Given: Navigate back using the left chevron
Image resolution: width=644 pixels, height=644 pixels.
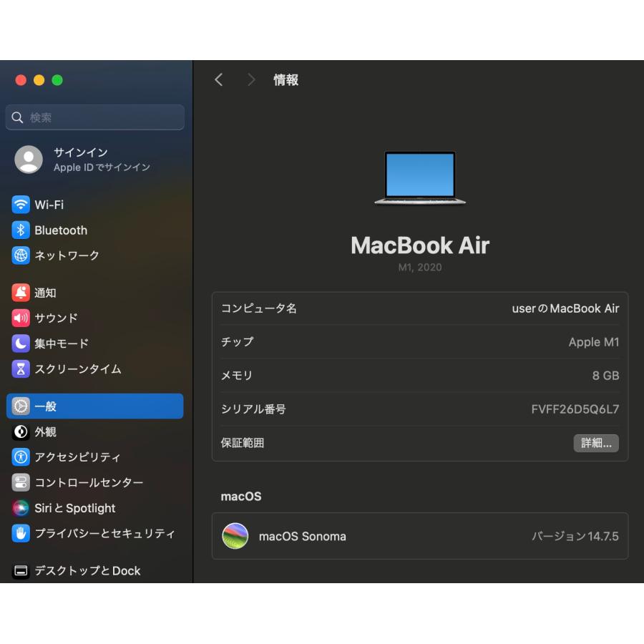Looking at the screenshot, I should 218,79.
